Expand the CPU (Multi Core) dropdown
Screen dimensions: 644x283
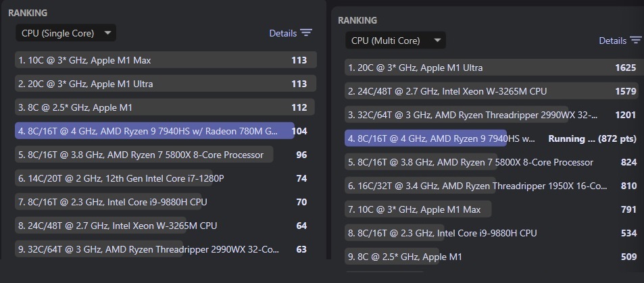[395, 41]
